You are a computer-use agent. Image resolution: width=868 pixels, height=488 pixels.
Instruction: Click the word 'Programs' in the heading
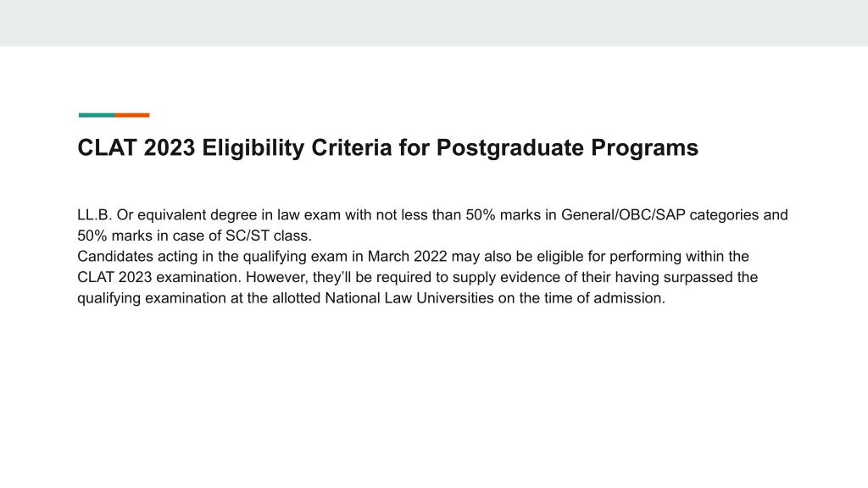(644, 148)
